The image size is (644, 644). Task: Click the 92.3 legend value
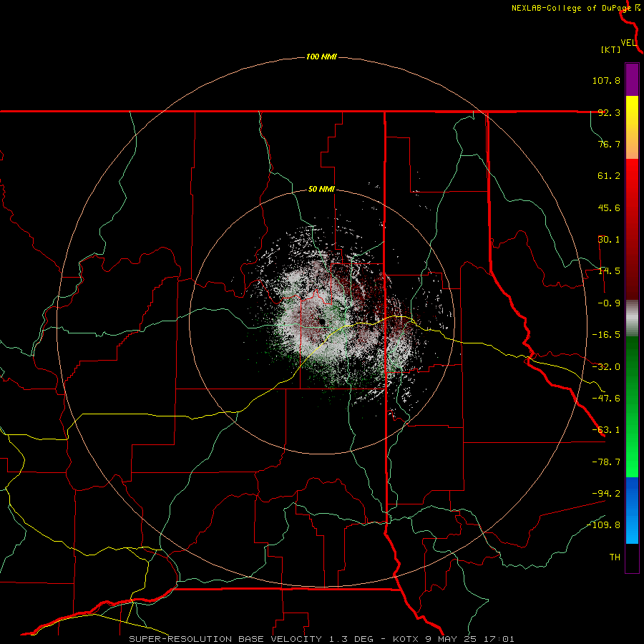(609, 112)
